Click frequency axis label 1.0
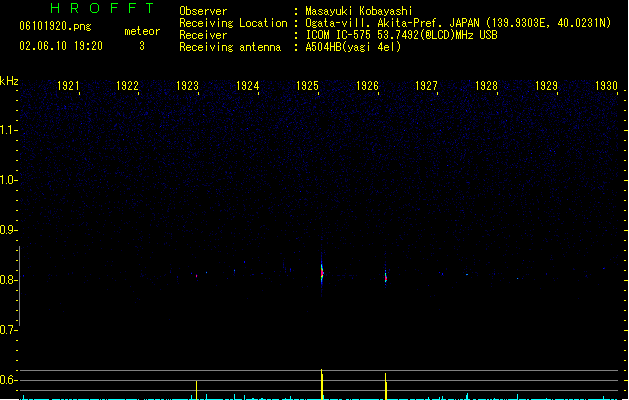The height and width of the screenshot is (400, 629). tap(7, 180)
